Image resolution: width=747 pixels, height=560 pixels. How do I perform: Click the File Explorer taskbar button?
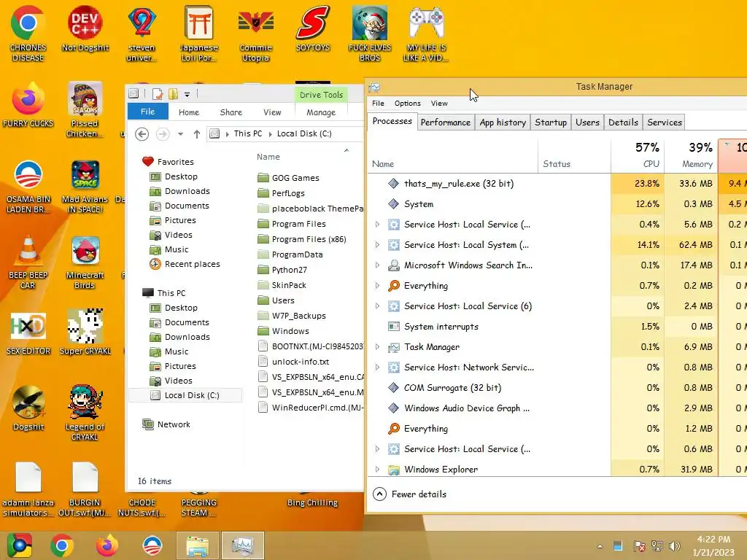coord(197,545)
